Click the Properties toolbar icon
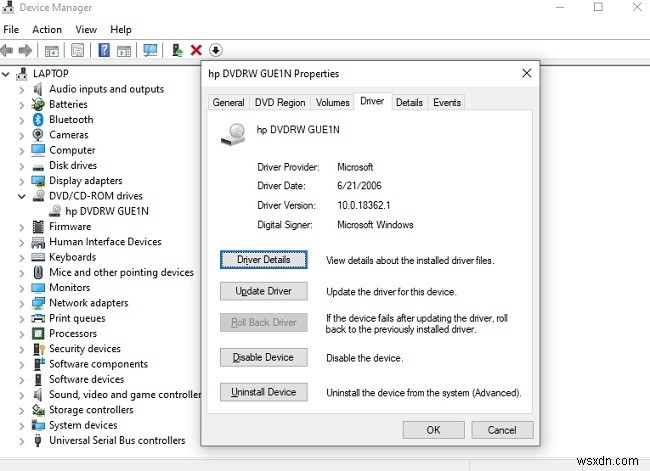The height and width of the screenshot is (471, 650). [78, 51]
